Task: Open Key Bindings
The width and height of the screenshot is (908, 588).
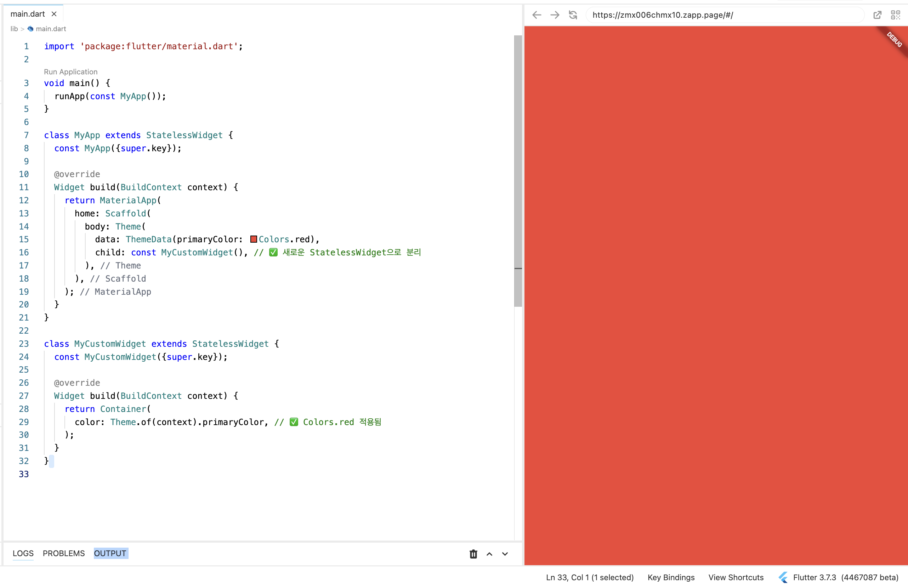Action: (671, 577)
